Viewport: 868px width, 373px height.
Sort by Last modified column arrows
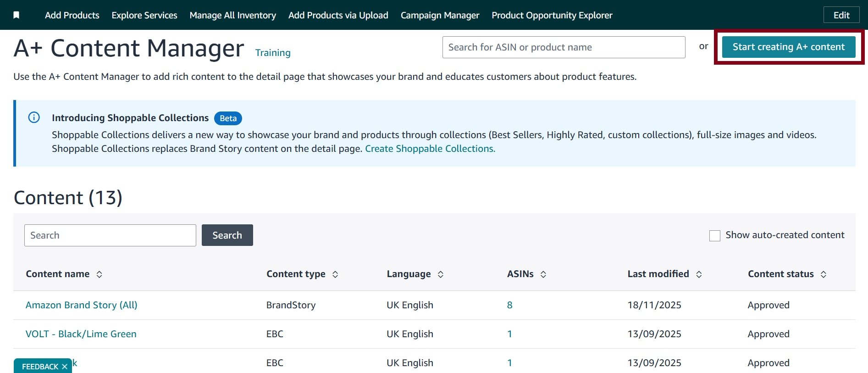click(699, 274)
